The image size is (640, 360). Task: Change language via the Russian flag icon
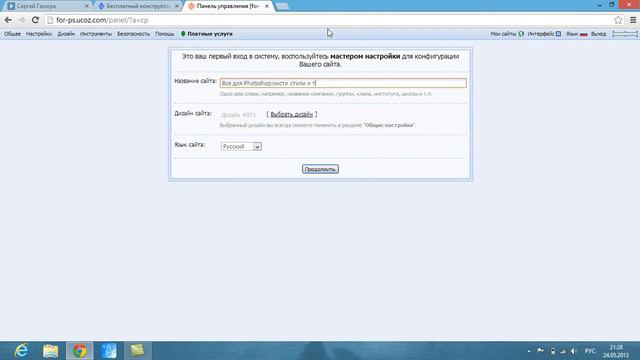584,34
